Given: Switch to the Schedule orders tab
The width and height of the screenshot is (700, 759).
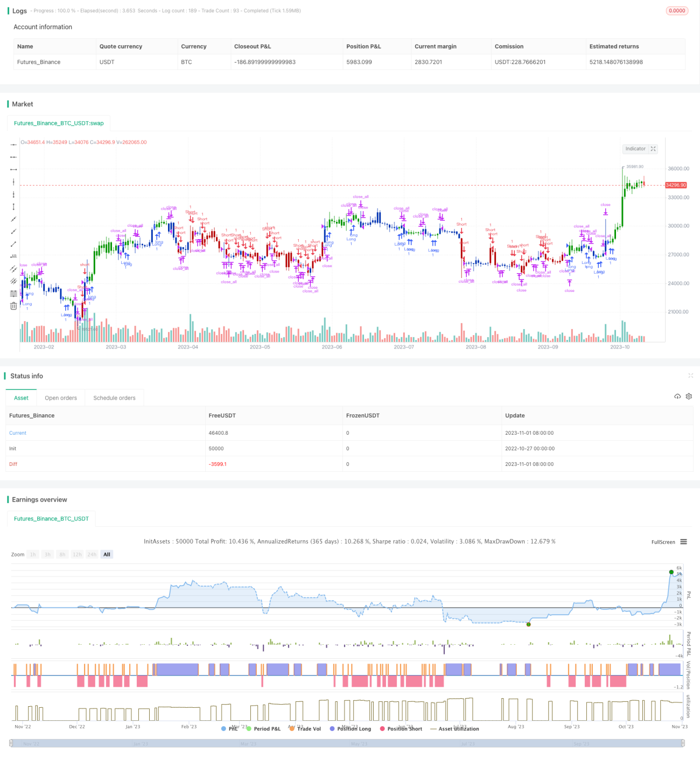Looking at the screenshot, I should (x=114, y=398).
